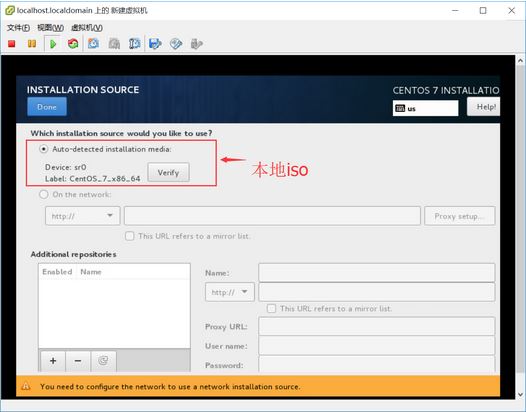This screenshot has height=412, width=526.
Task: Click the floppy disk connection icon
Action: point(155,44)
